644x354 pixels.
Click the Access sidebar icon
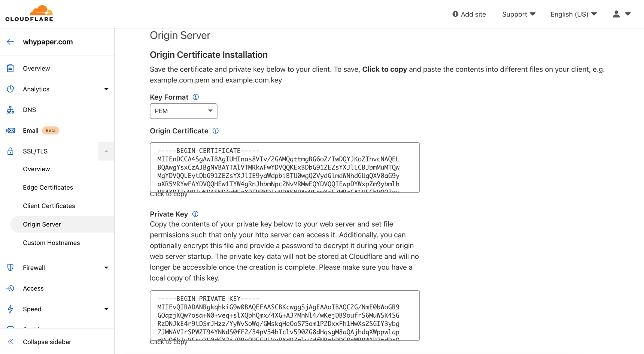click(10, 288)
